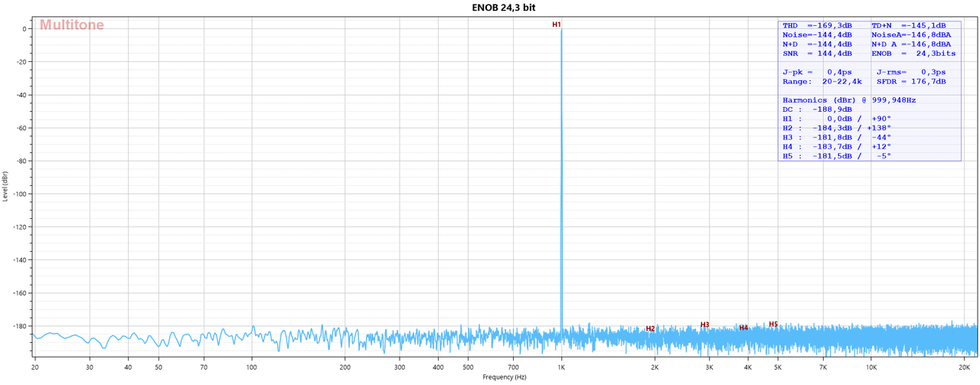
Task: Select the "H1 : 0,0dB / +90°" row
Action: point(836,119)
